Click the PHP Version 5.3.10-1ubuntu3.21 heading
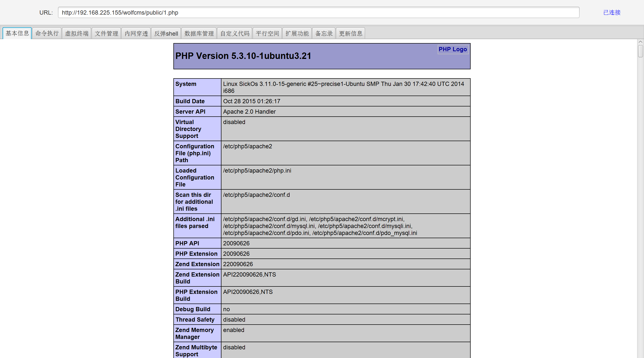The height and width of the screenshot is (358, 644). click(243, 56)
